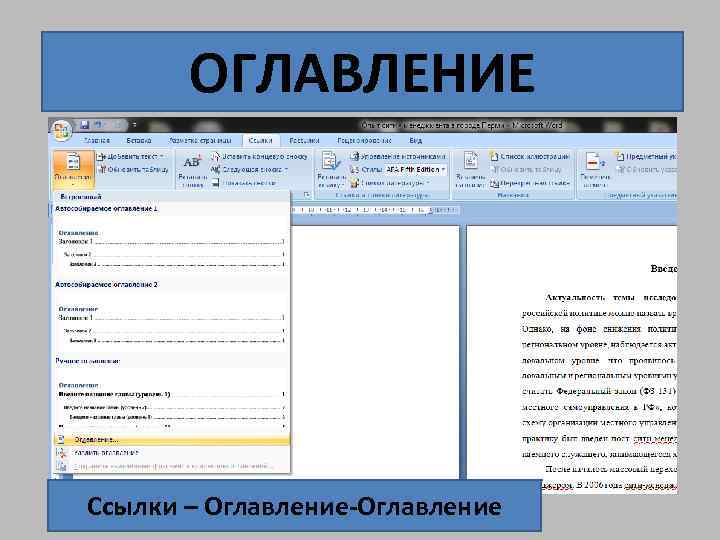Open Управление источниками
The image size is (720, 540).
coord(398,157)
